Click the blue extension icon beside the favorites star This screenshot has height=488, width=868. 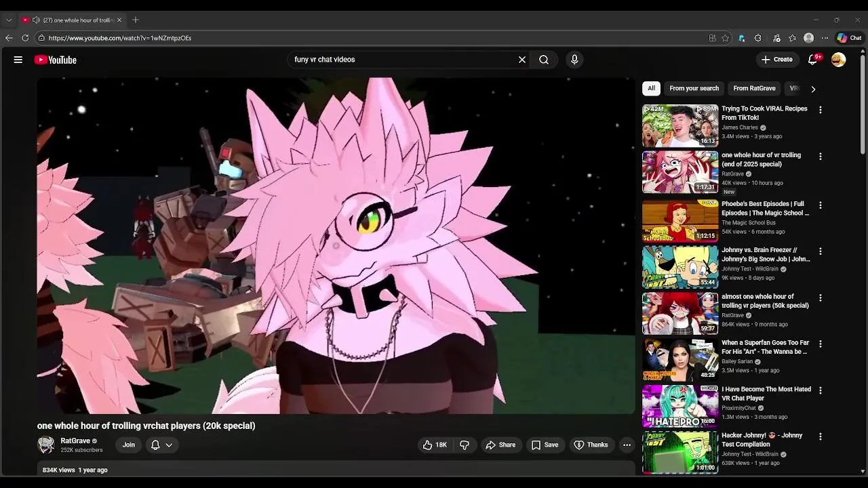[x=742, y=38]
